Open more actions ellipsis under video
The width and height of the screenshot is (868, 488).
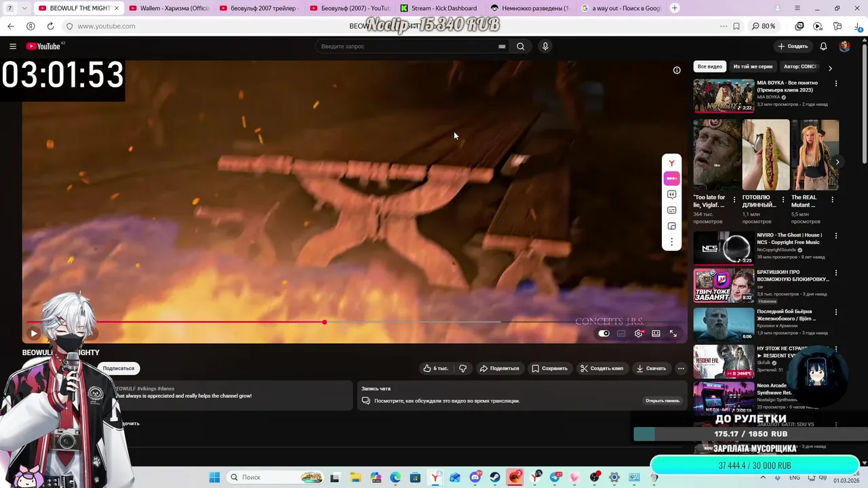pos(681,368)
